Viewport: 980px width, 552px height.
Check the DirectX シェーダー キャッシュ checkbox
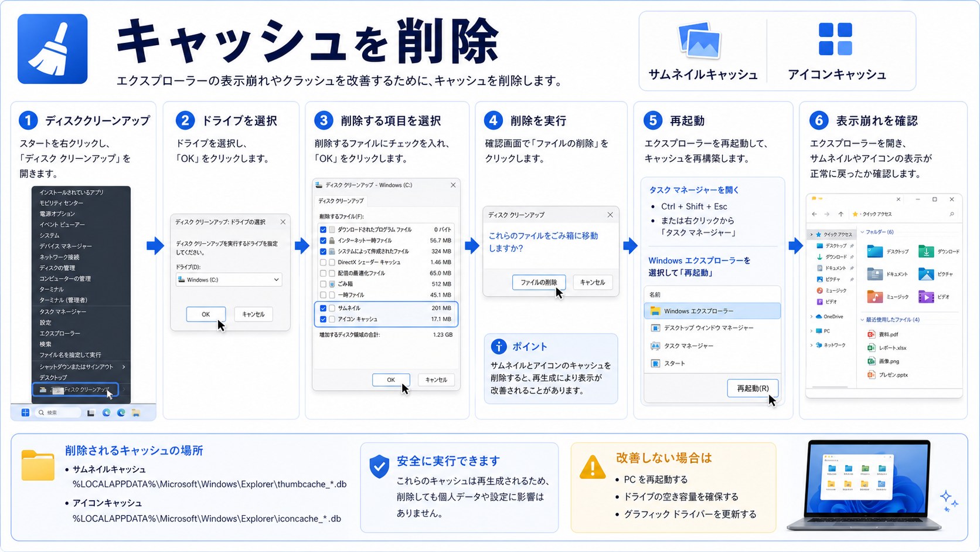(323, 262)
